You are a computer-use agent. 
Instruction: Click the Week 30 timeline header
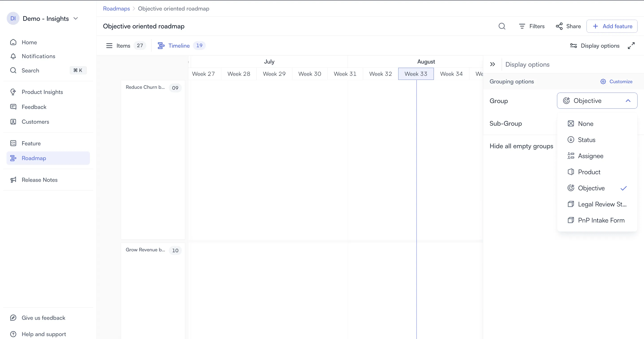(309, 74)
